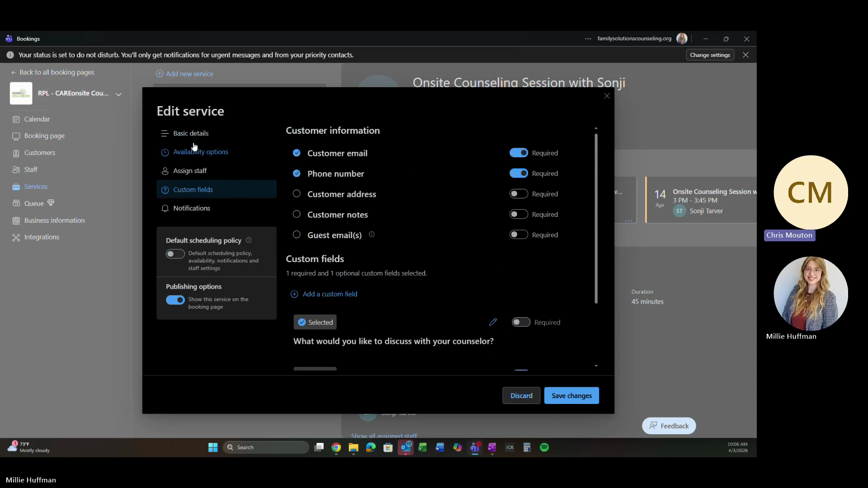Click info icon beside Guest email(s)
The width and height of the screenshot is (868, 488).
[x=372, y=235]
